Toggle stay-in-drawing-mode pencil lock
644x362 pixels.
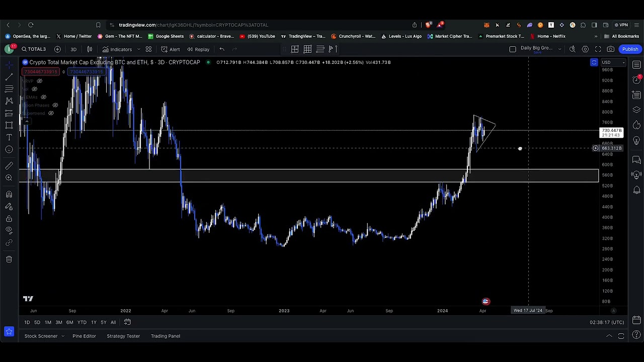[x=9, y=206]
